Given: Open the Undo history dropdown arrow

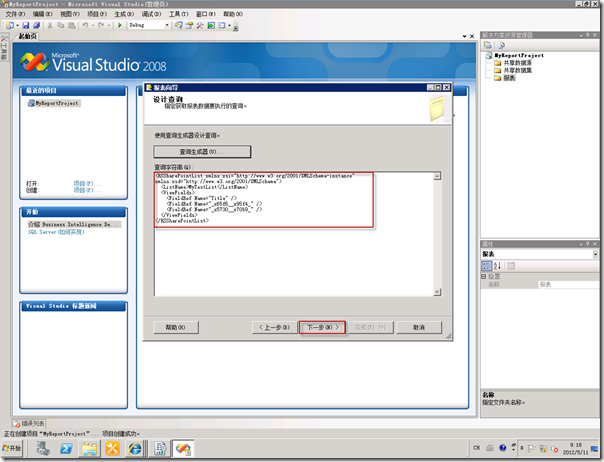Looking at the screenshot, I should pos(93,25).
